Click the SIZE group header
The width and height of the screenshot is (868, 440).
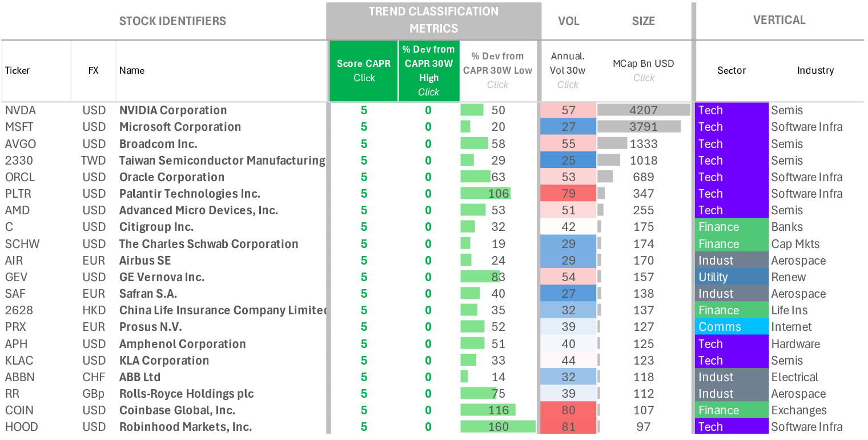[644, 21]
